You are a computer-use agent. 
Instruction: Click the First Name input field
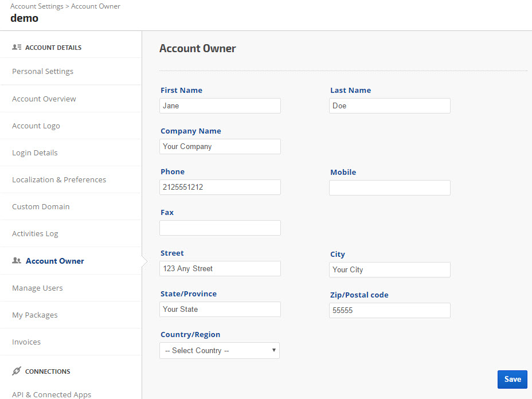point(220,105)
